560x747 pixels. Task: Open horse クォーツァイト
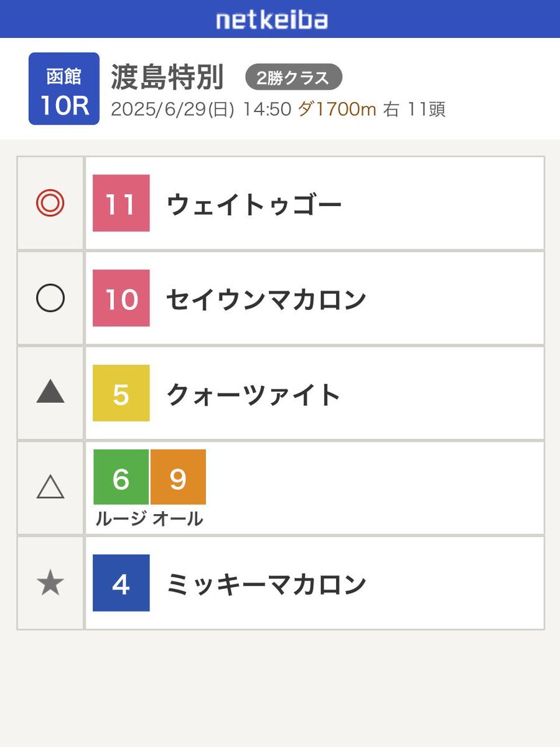(253, 395)
